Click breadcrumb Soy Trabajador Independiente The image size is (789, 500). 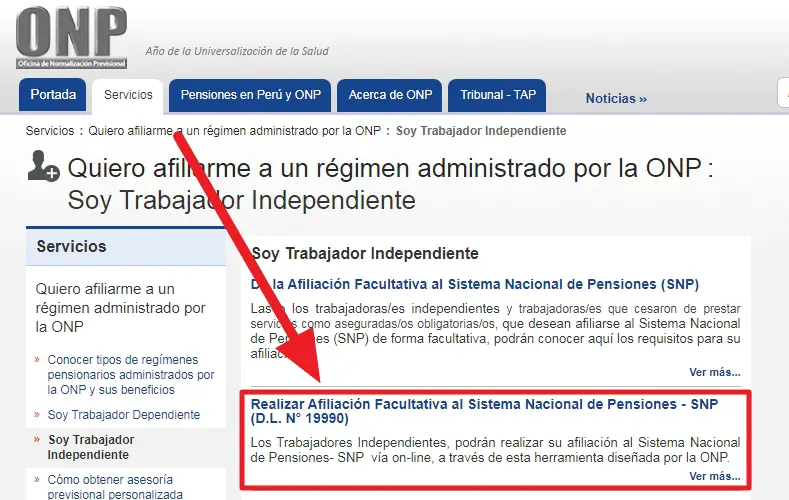point(481,131)
